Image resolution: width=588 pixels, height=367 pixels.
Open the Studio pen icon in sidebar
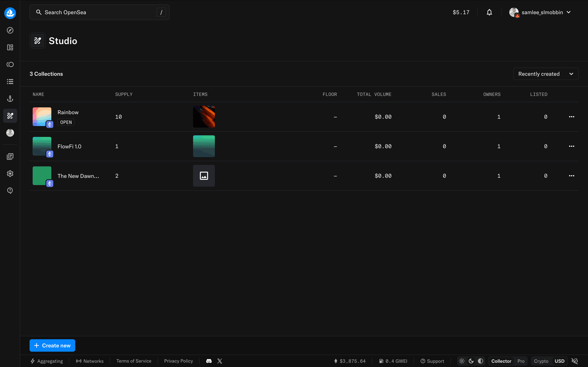10,116
